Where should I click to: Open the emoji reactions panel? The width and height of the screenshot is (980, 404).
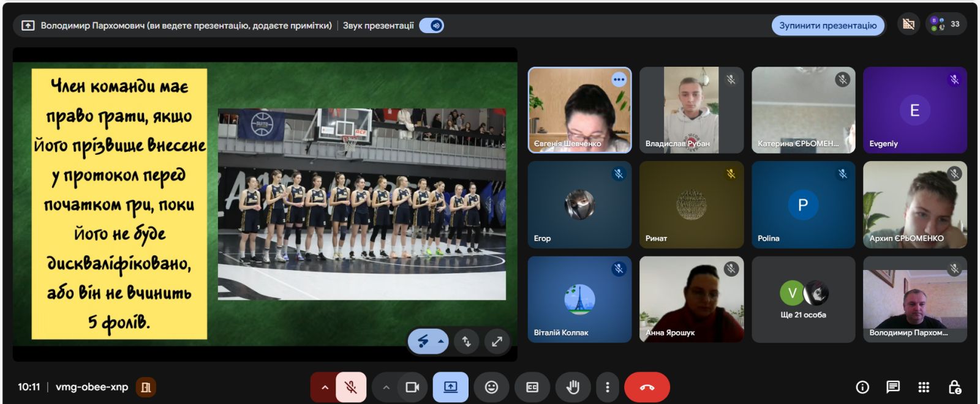(491, 387)
